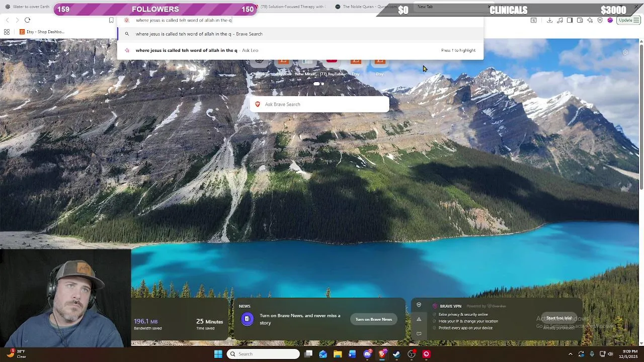Go forward using the forward arrow
The image size is (644, 362).
tap(17, 20)
